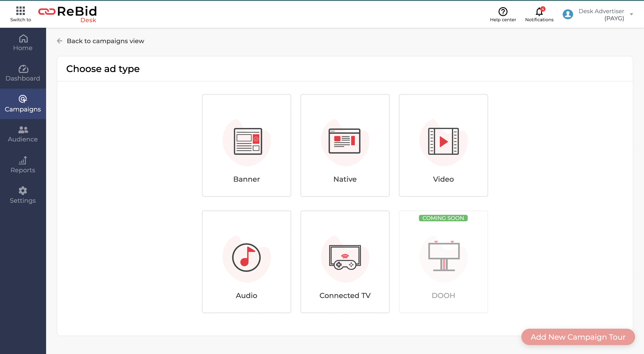Image resolution: width=644 pixels, height=354 pixels.
Task: Navigate to Home via sidebar icon
Action: coord(23,43)
